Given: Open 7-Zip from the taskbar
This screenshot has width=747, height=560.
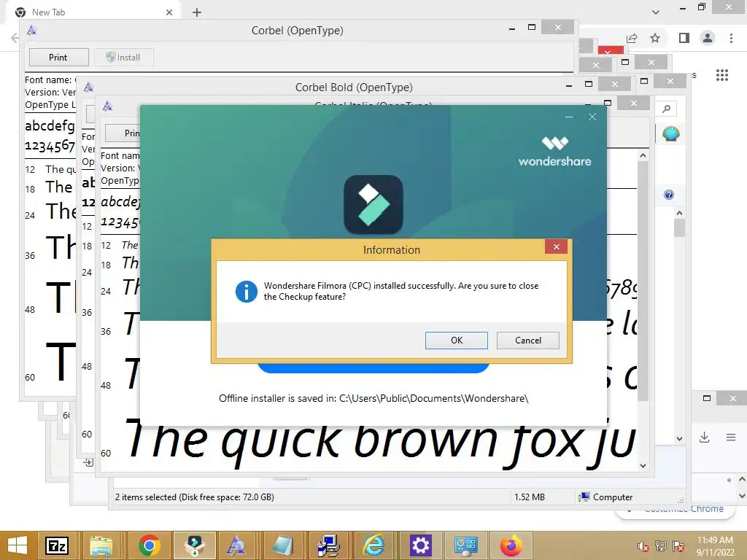Looking at the screenshot, I should 57,545.
